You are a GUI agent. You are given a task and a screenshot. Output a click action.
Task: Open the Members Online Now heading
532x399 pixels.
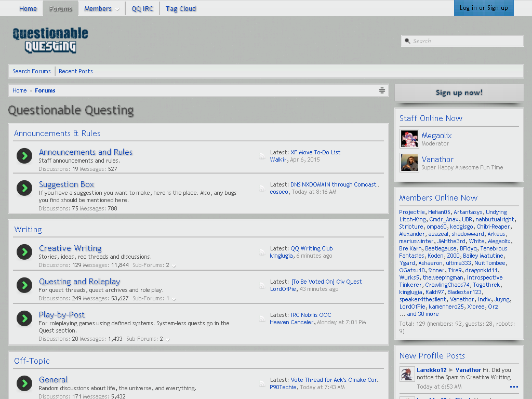pyautogui.click(x=438, y=197)
